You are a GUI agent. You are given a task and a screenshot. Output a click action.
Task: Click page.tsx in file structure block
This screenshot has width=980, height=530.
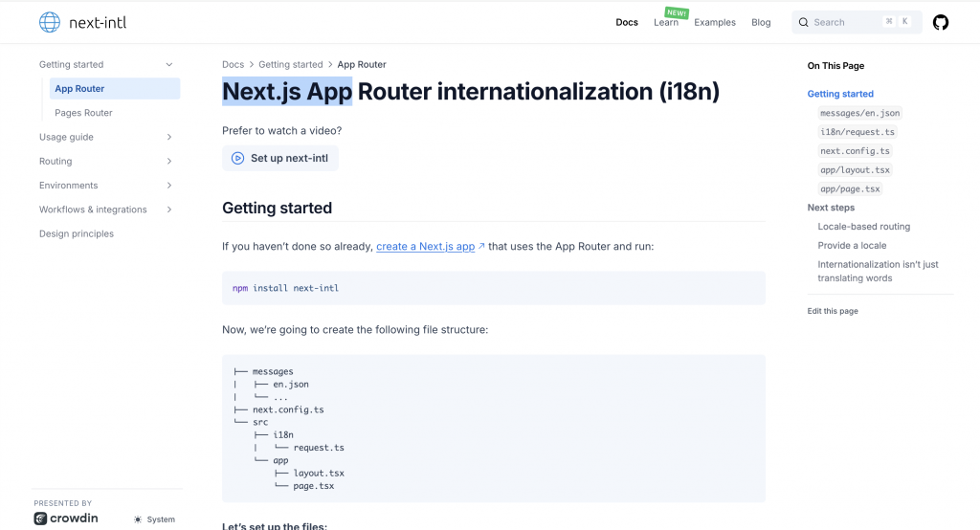[314, 486]
